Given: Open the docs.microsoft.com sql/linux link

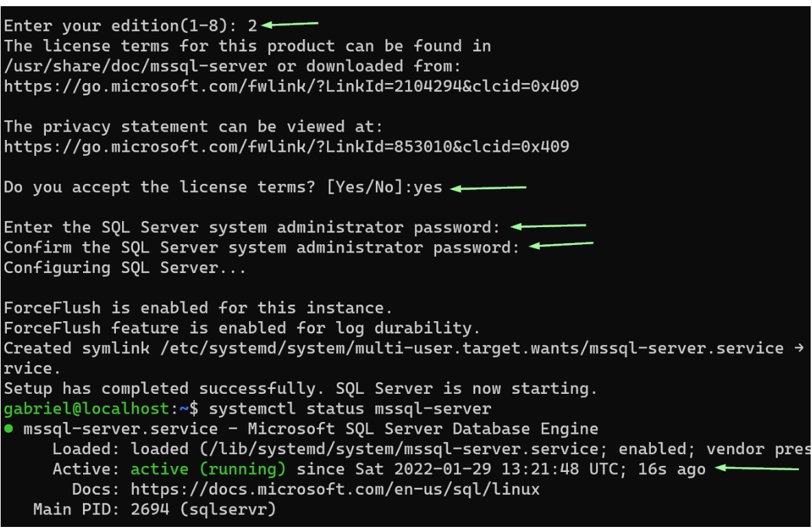Looking at the screenshot, I should coord(335,489).
